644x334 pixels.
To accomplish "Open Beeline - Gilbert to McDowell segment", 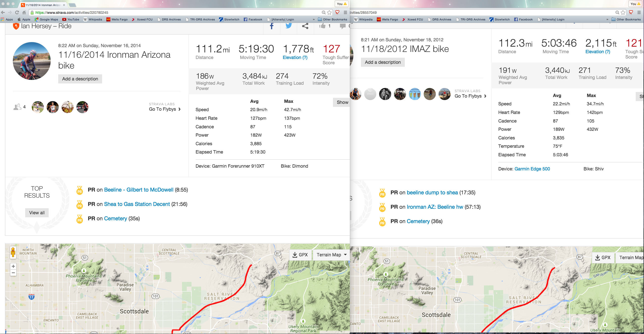I will pyautogui.click(x=139, y=190).
